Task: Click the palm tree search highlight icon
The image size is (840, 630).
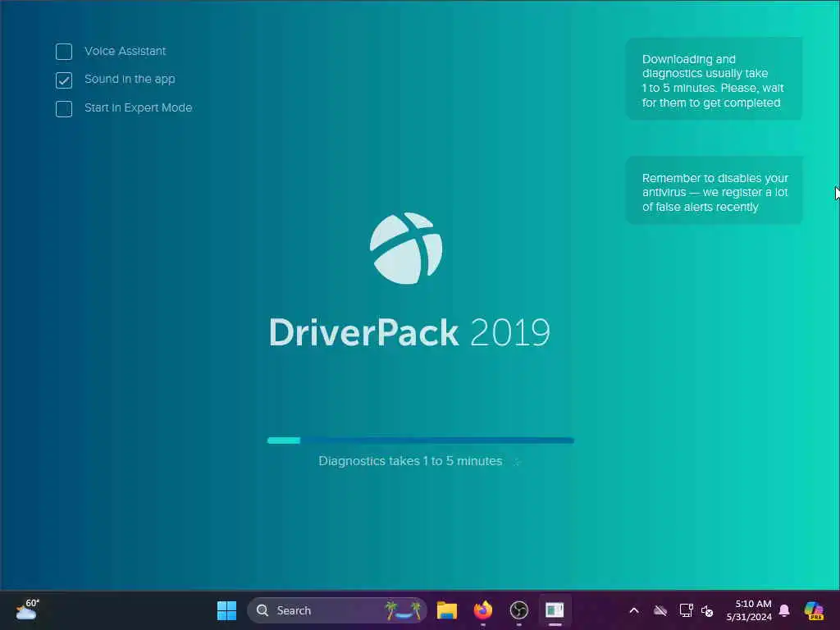Action: coord(403,610)
